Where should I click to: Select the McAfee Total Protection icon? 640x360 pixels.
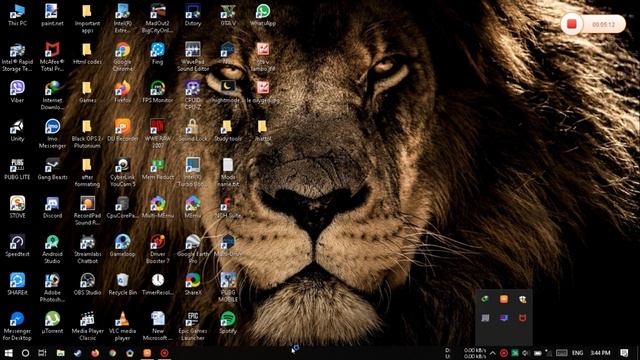(52, 57)
